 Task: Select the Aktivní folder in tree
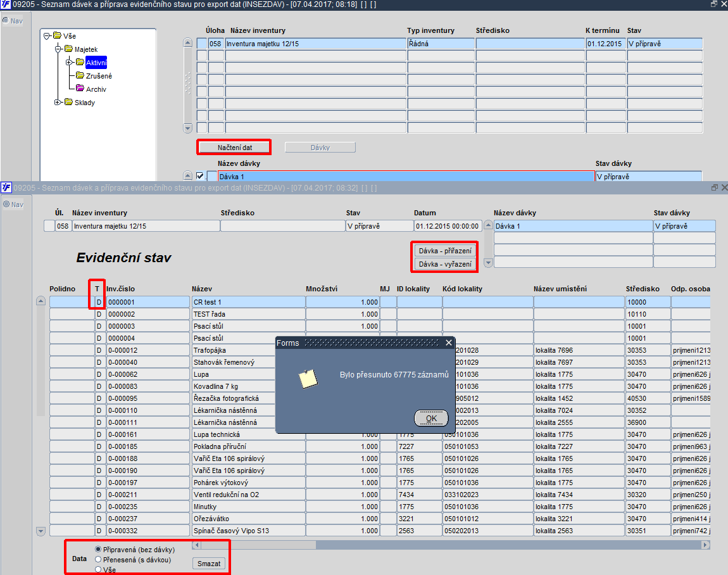coord(96,63)
